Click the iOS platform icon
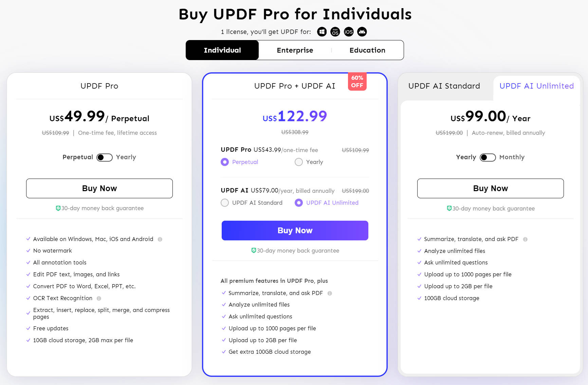588x385 pixels. [x=349, y=32]
